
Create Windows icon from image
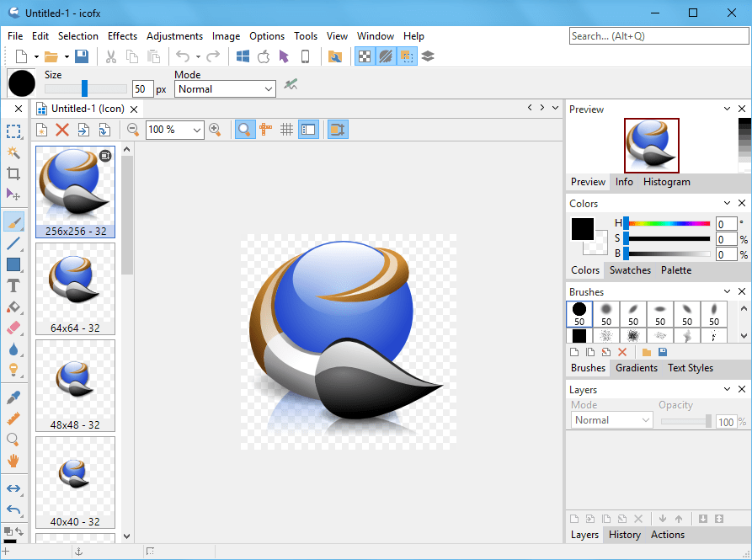(243, 56)
